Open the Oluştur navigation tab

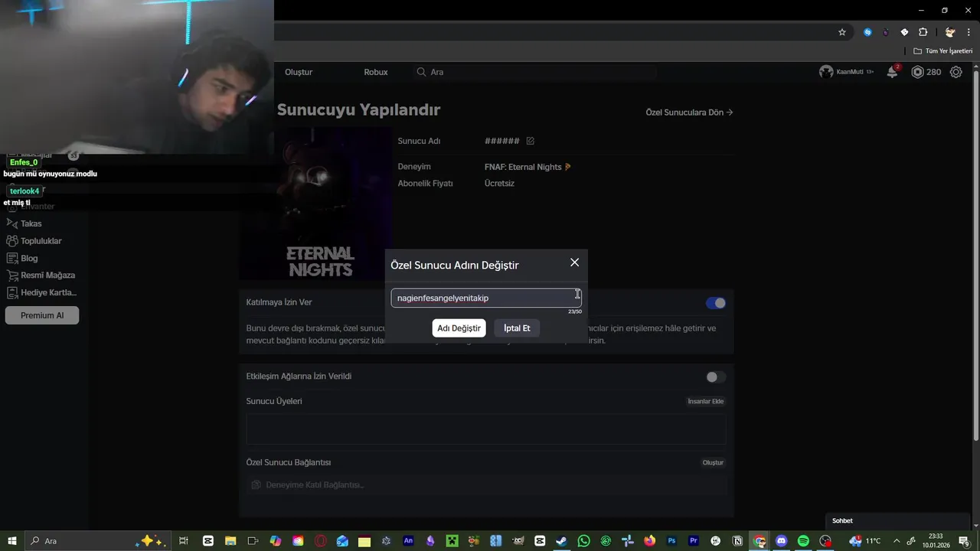pos(299,72)
